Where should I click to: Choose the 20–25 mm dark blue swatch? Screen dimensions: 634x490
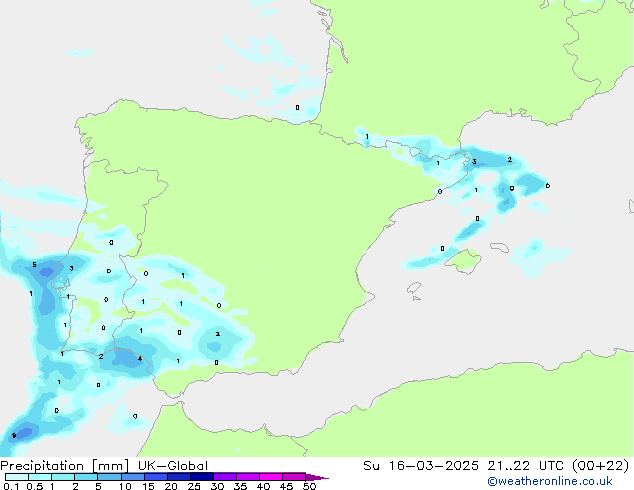[x=178, y=477]
